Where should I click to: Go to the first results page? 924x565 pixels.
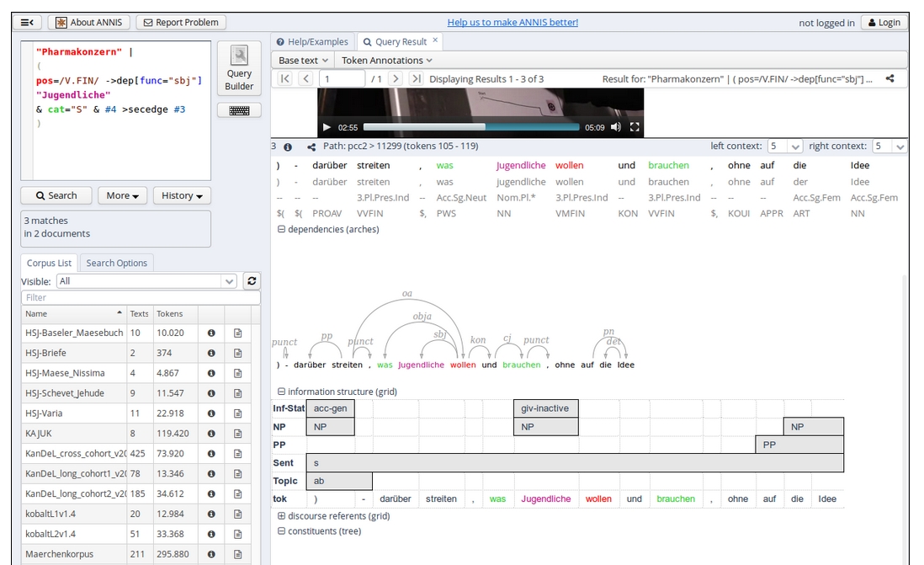(284, 79)
